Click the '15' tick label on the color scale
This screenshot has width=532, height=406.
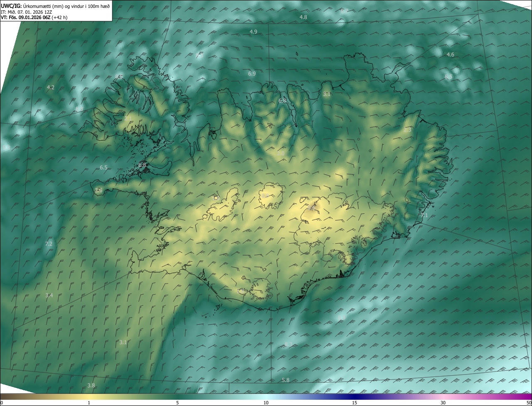pos(355,403)
